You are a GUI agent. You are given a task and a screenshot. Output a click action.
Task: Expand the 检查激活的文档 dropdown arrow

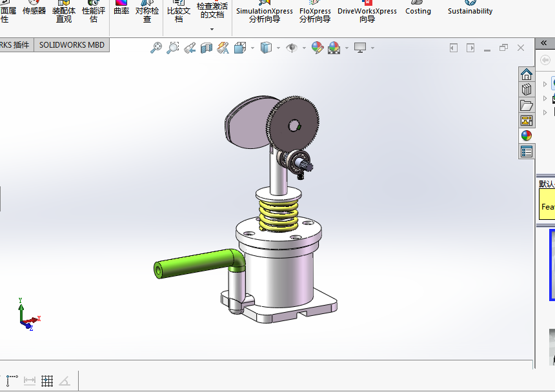point(212,30)
